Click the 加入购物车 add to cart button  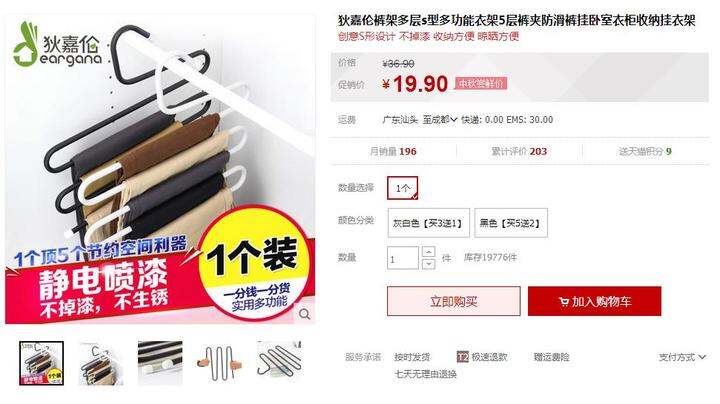595,301
